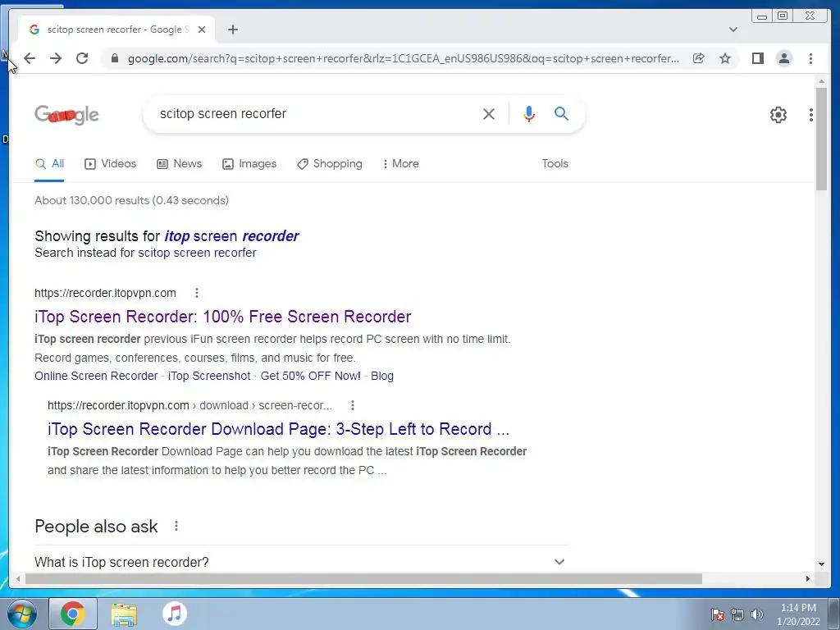Image resolution: width=840 pixels, height=630 pixels.
Task: Open iTunes from taskbar
Action: tap(175, 614)
